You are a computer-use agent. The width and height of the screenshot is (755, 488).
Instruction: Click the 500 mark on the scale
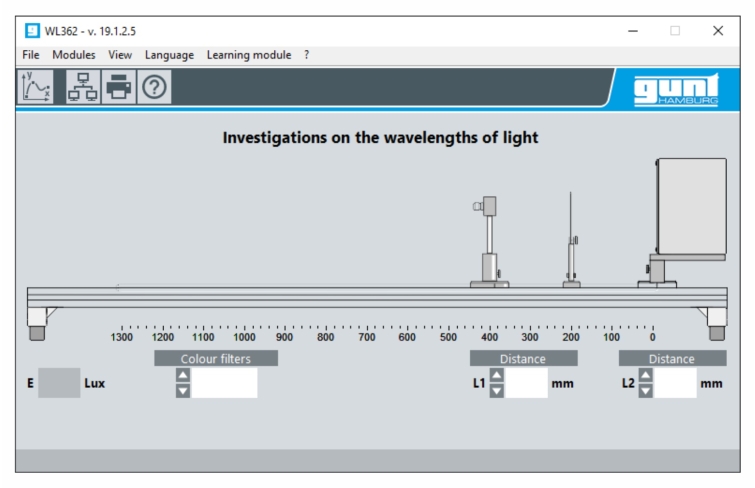pyautogui.click(x=448, y=337)
